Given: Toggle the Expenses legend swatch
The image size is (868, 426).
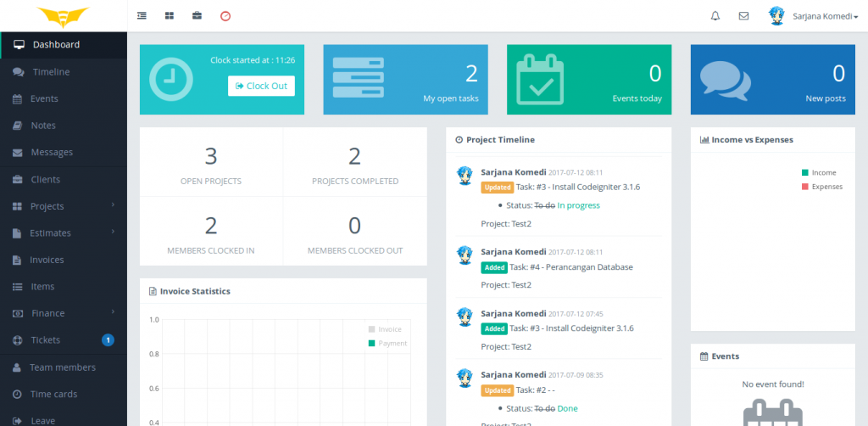Looking at the screenshot, I should (x=805, y=187).
